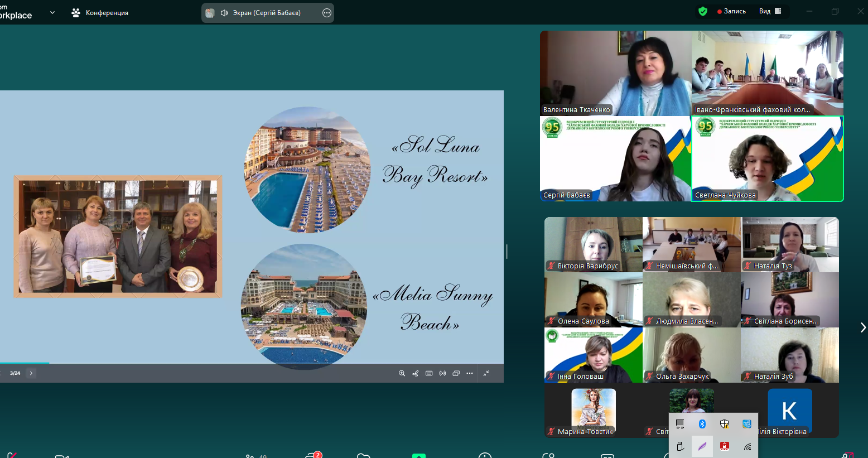Show next page of gallery participants
This screenshot has height=458, width=868.
[863, 327]
